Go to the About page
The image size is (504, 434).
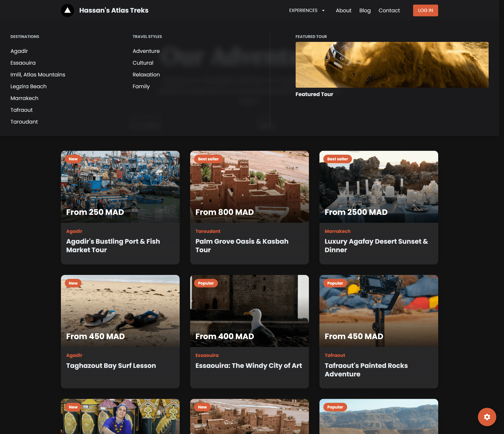click(344, 10)
